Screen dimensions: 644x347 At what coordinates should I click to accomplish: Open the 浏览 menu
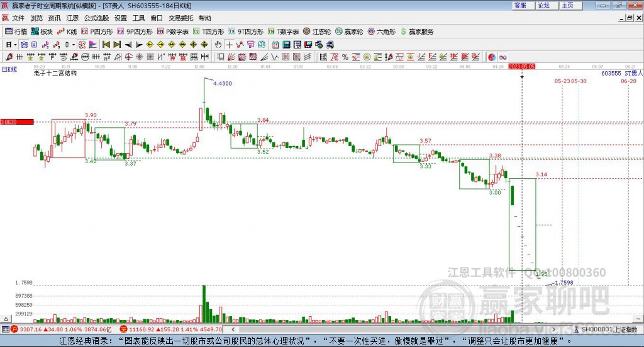(36, 18)
